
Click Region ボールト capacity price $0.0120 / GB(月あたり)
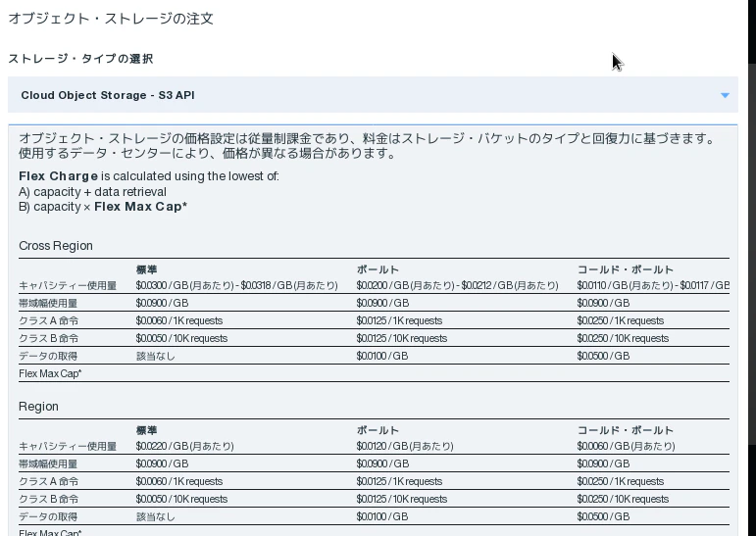[x=405, y=447]
